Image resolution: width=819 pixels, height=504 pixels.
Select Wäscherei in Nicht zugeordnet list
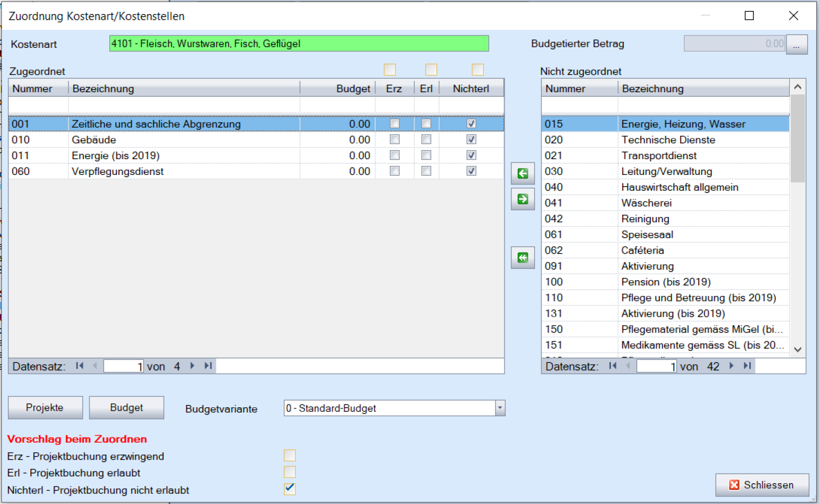(646, 203)
